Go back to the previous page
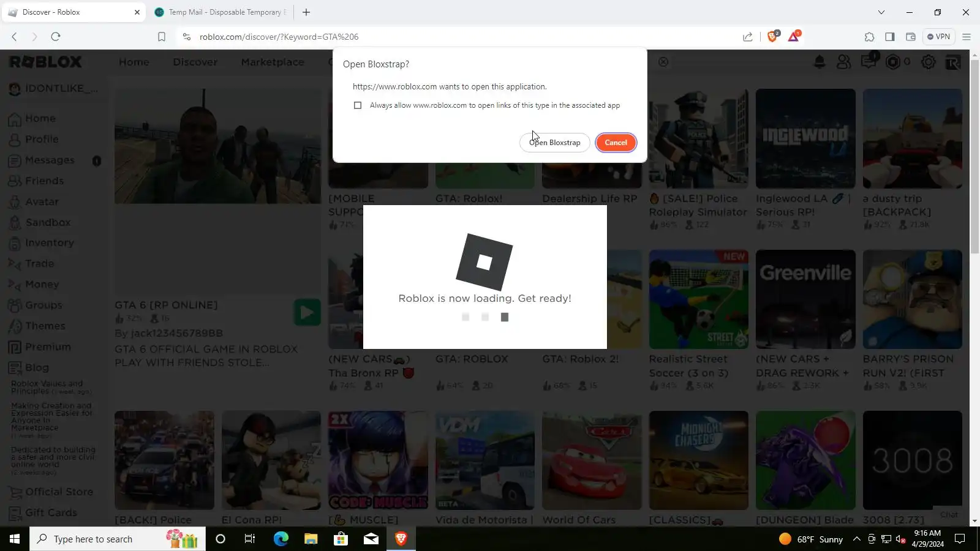980x551 pixels. tap(15, 37)
